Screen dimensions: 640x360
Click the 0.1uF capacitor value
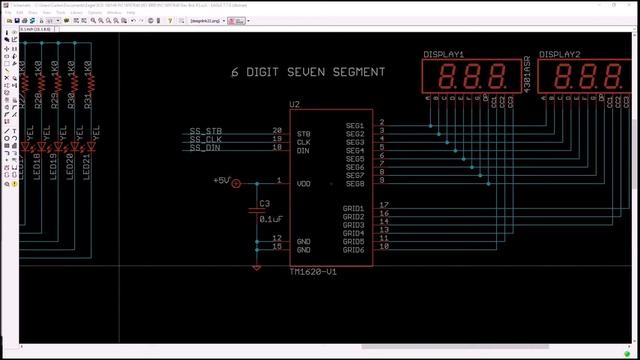click(x=271, y=219)
